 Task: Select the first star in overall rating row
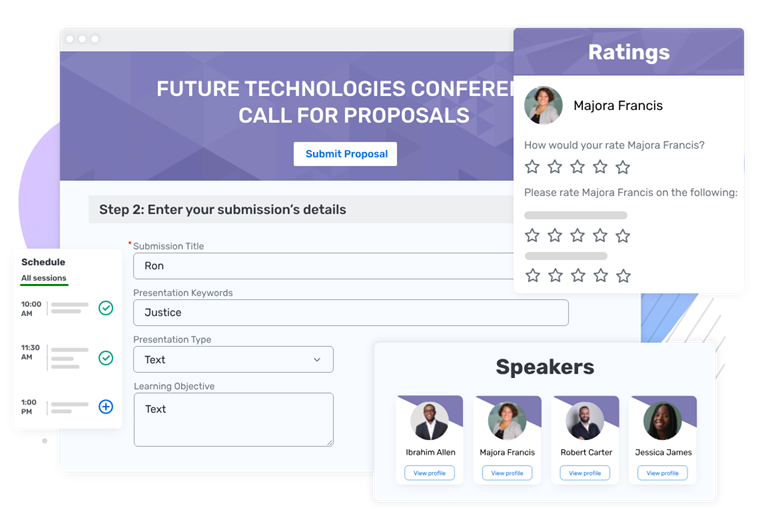532,167
